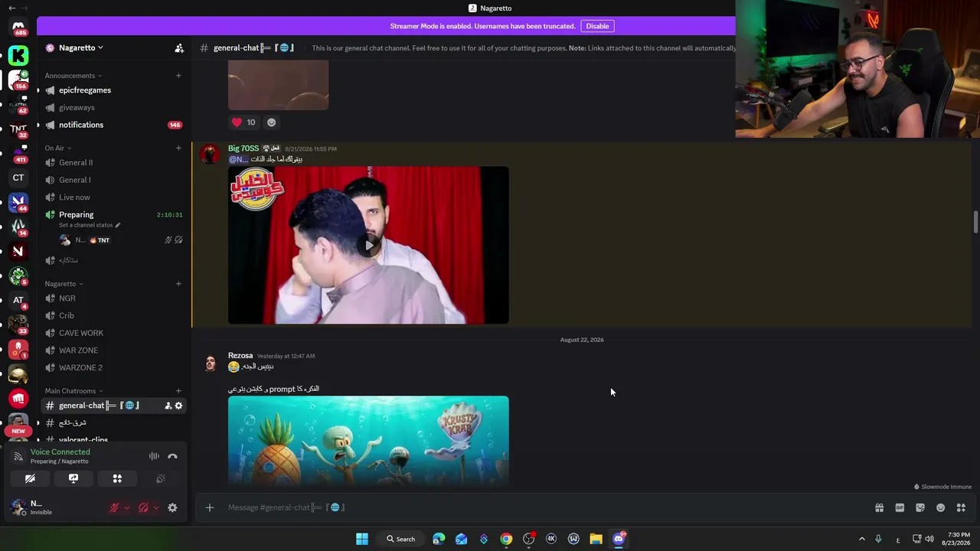Collapse the Announcements category
The width and height of the screenshot is (980, 551).
coord(73,76)
